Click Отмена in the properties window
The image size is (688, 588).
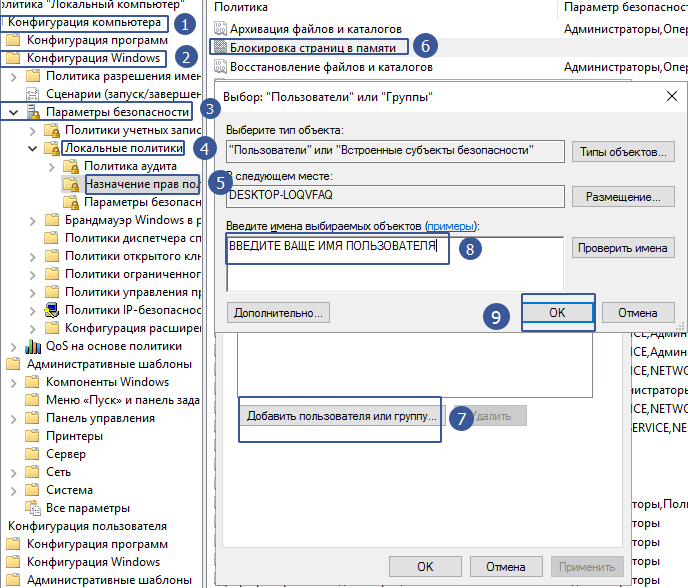tap(506, 566)
